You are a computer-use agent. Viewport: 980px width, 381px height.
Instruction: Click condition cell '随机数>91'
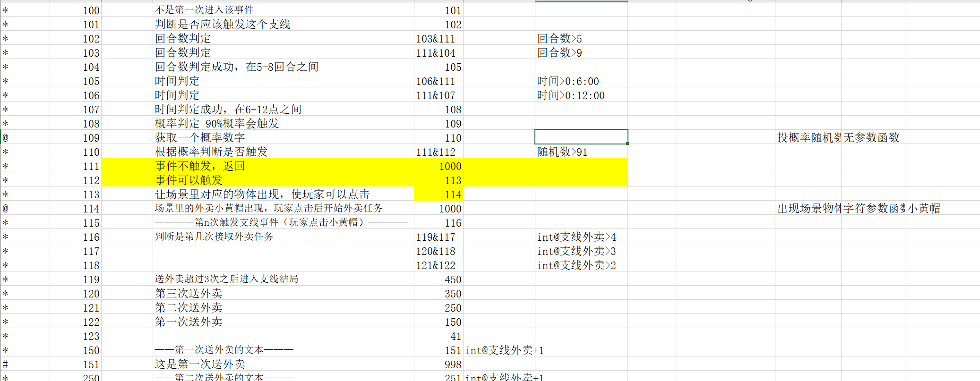tap(581, 151)
